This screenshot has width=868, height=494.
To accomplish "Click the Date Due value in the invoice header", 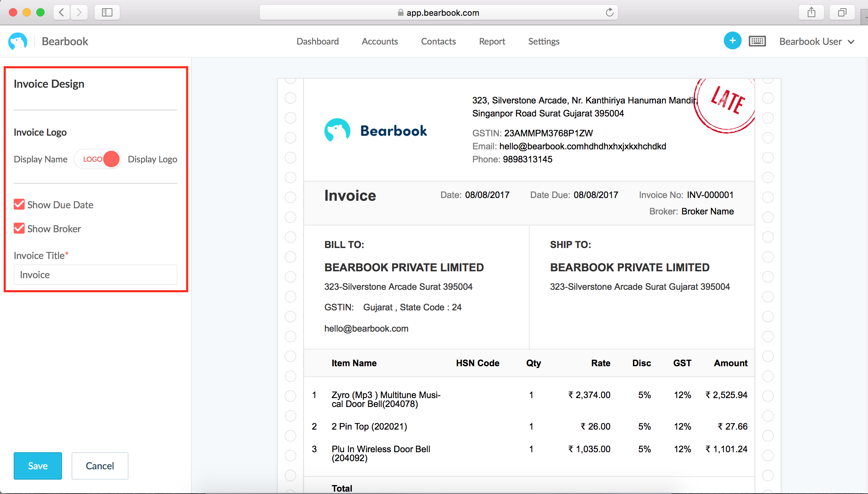I will [596, 195].
